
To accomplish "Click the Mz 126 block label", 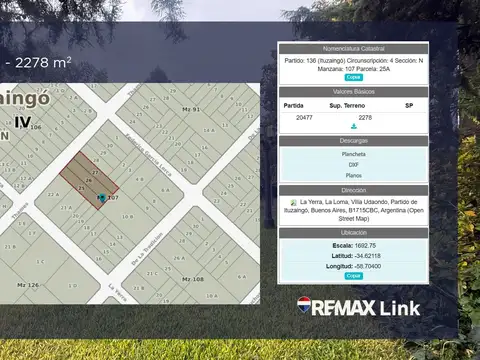I will click(28, 285).
